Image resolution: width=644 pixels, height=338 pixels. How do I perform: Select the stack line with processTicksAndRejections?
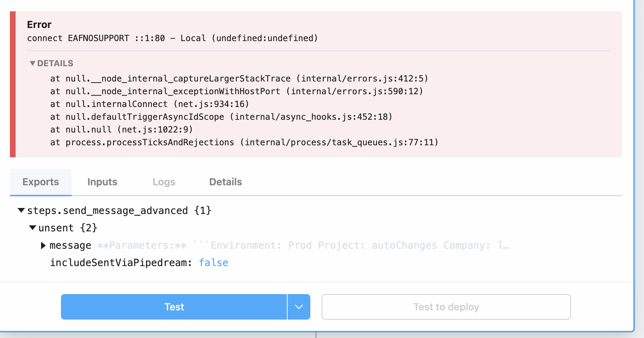tap(244, 142)
